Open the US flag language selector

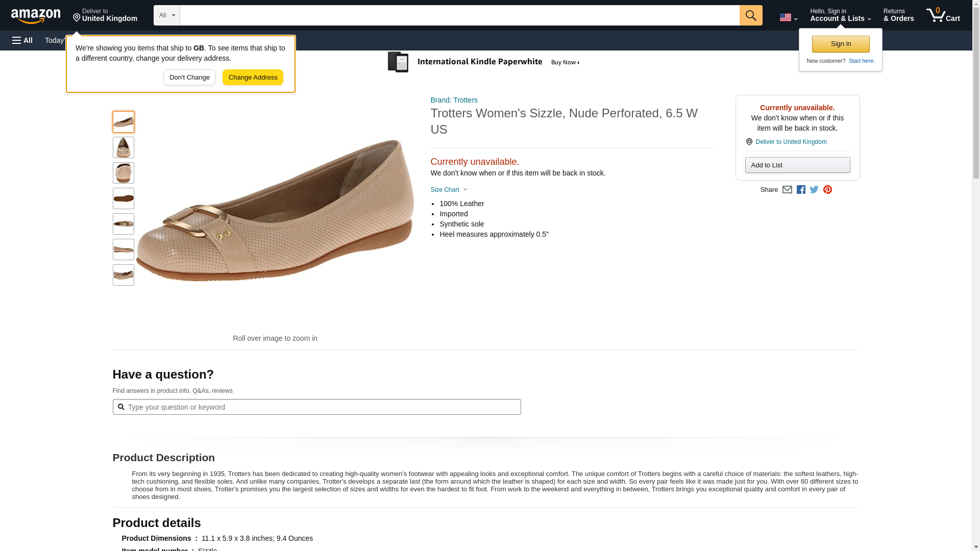coord(788,17)
